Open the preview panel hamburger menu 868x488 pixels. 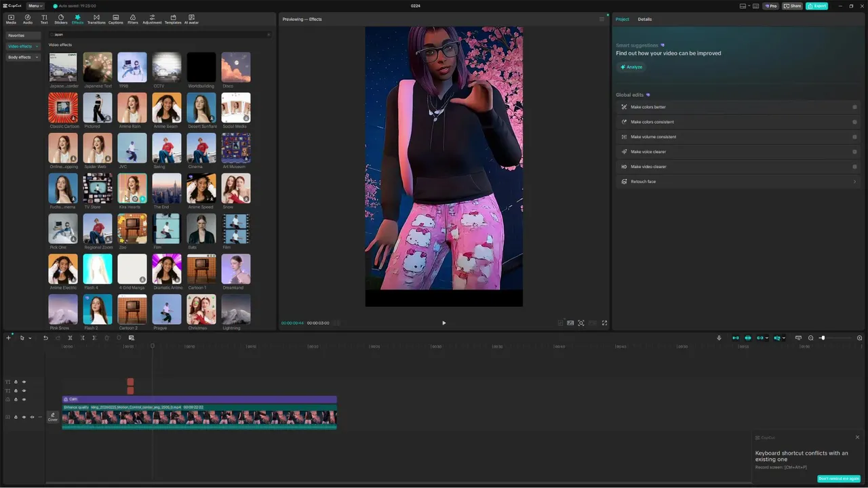click(601, 19)
